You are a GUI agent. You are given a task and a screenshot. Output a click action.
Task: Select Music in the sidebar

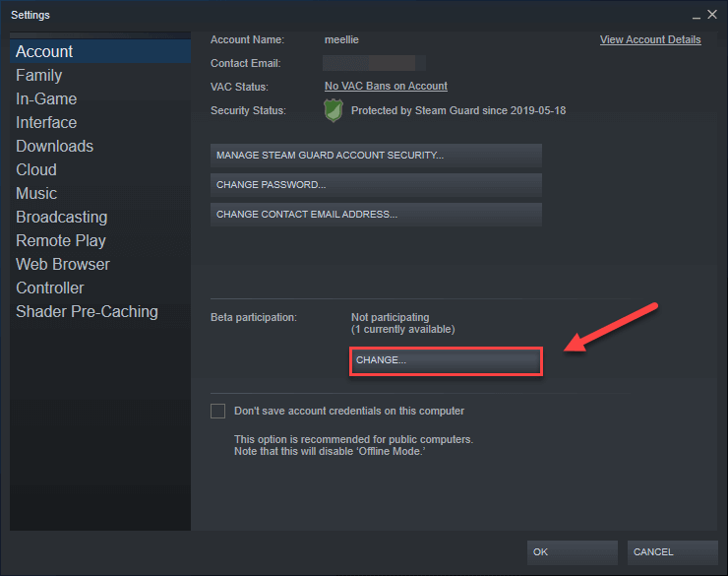pos(99,193)
